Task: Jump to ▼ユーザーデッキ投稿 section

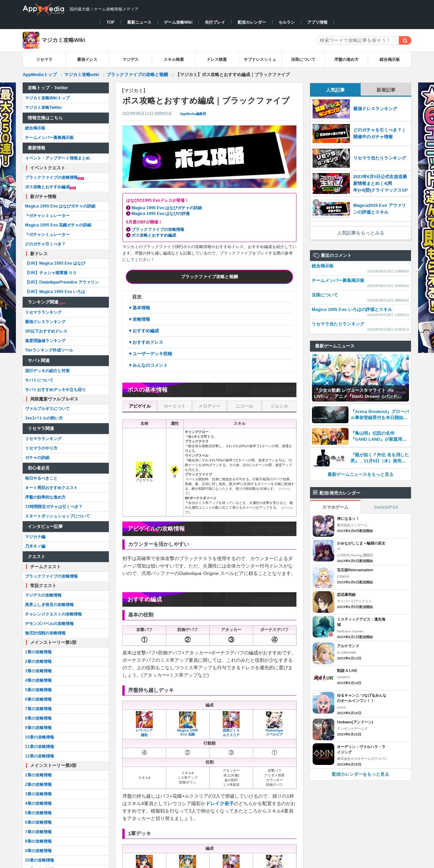Action: pos(150,354)
